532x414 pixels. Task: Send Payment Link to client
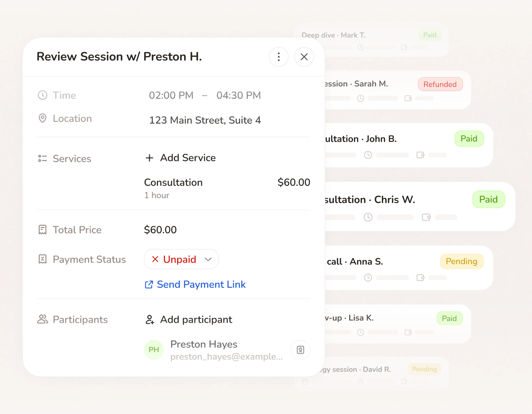point(195,284)
